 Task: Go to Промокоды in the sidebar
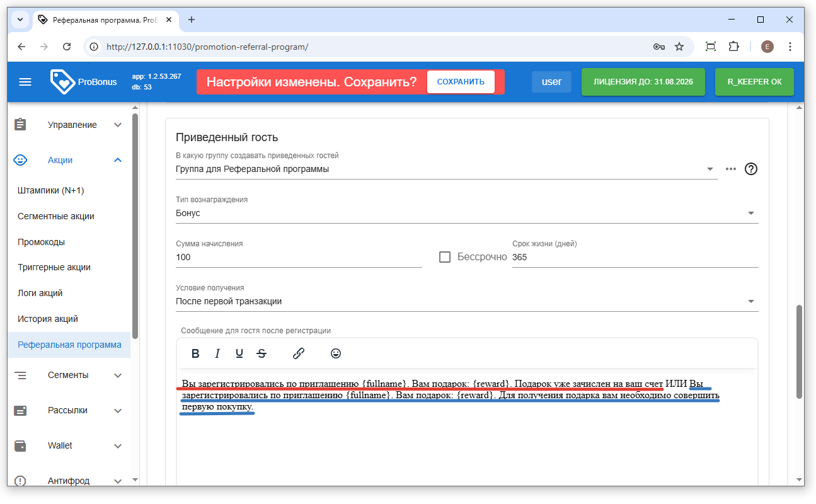tap(42, 242)
